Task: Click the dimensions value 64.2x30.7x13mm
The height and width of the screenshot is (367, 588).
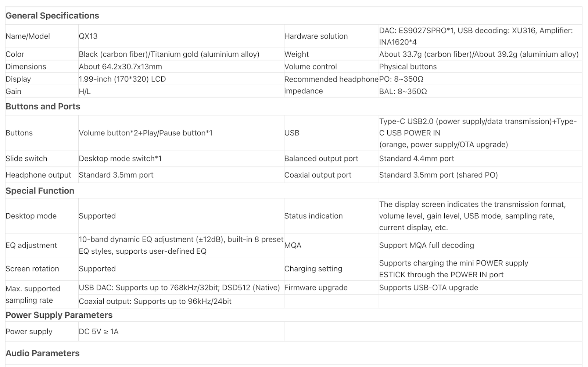Action: (x=120, y=67)
